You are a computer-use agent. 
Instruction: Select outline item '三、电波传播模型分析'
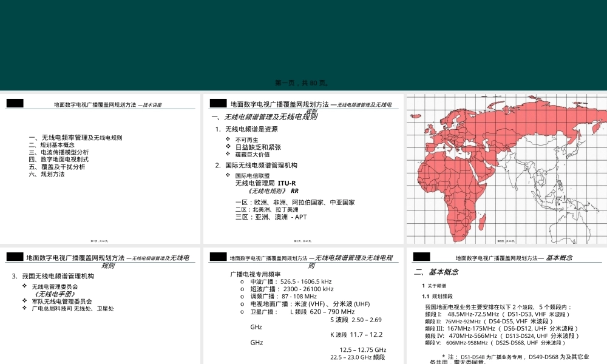pos(59,152)
